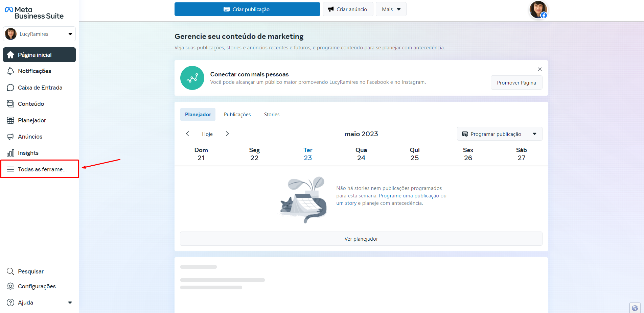Open Pesquisar
644x313 pixels.
pos(39,271)
